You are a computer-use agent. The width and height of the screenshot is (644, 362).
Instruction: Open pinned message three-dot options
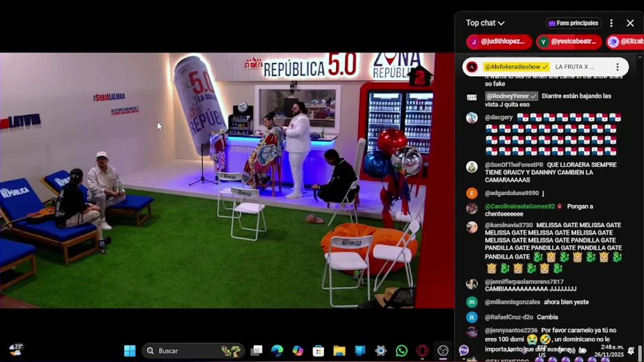click(x=617, y=67)
